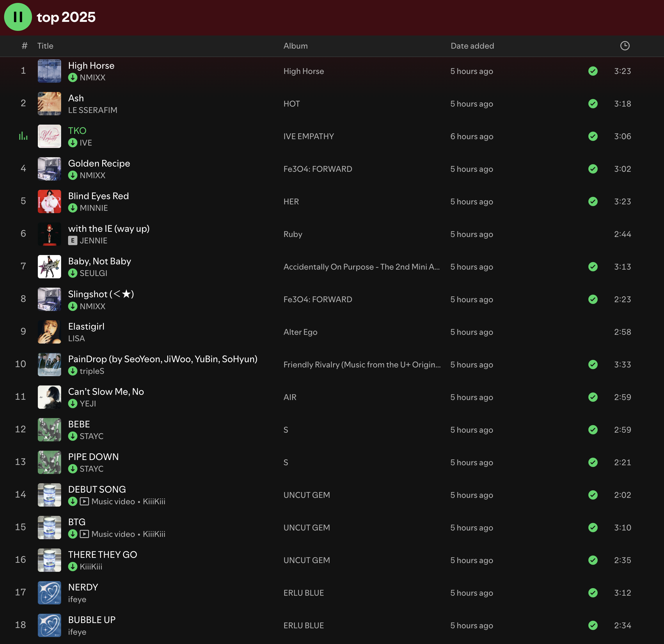Open artist NMIXX under High Horse

pos(93,78)
